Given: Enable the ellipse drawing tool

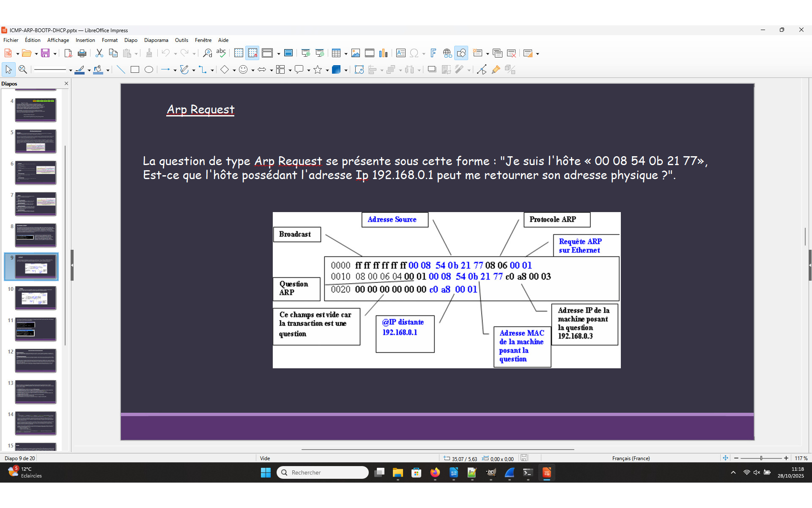Looking at the screenshot, I should [149, 69].
